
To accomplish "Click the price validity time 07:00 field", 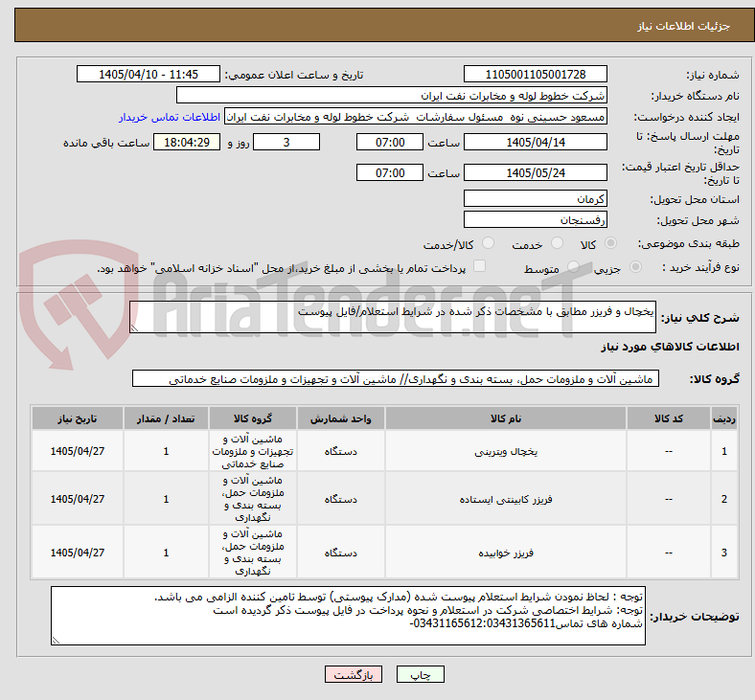I will [x=390, y=172].
